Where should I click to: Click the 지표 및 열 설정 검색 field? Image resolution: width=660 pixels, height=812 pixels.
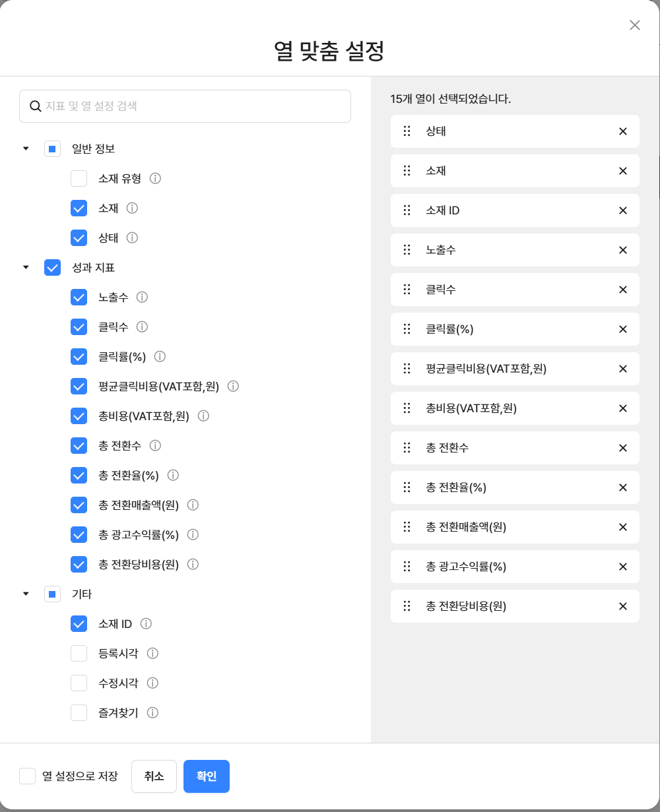[x=185, y=106]
